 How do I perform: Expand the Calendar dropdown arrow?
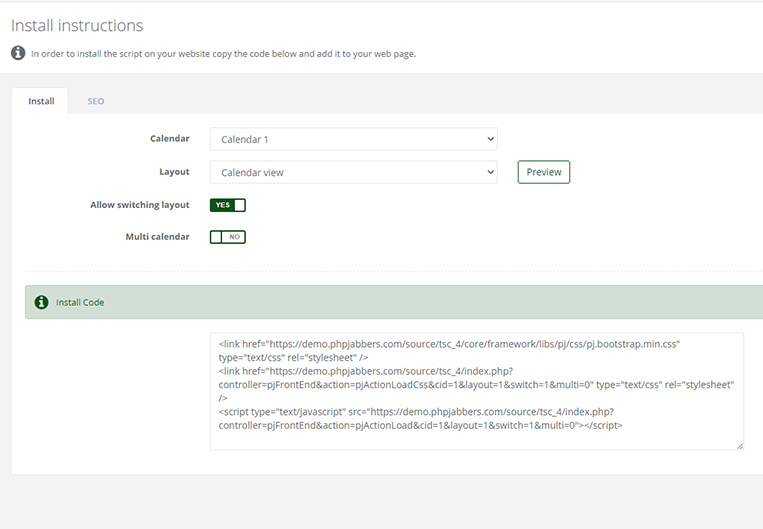click(490, 139)
